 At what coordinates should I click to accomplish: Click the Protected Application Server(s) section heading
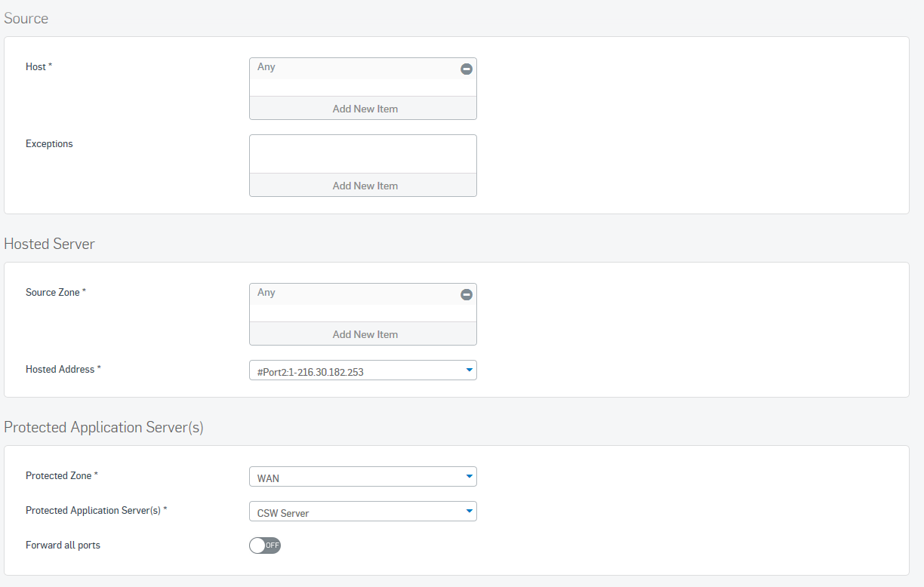tap(103, 427)
